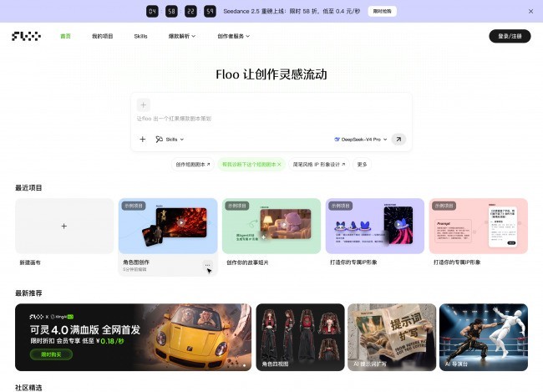Play the video in the purple project card

coord(398,224)
